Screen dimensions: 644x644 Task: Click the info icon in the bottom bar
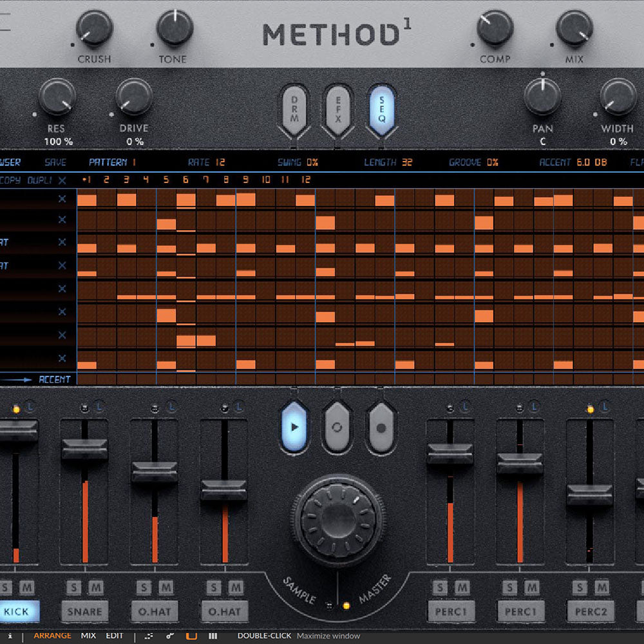click(10, 636)
